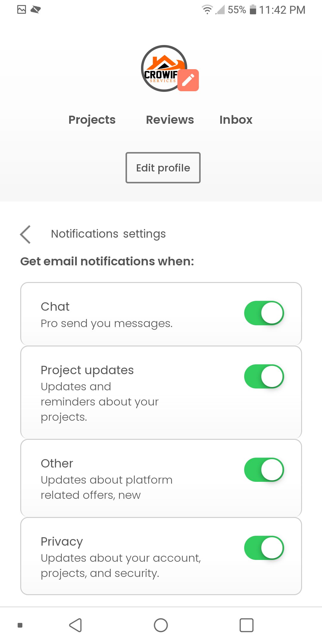Switch to the Reviews tab
The height and width of the screenshot is (644, 322).
click(170, 120)
